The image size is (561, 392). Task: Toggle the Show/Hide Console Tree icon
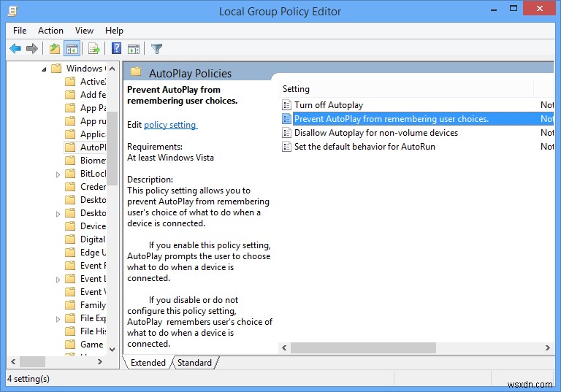[x=72, y=49]
